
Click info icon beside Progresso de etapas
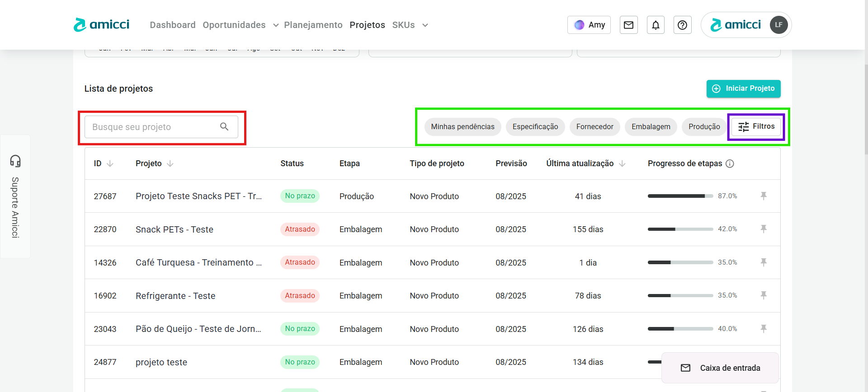(730, 163)
